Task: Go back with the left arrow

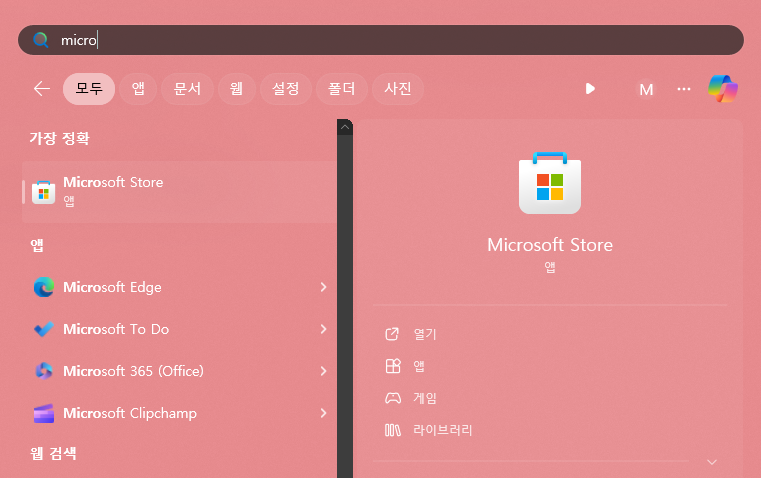Action: (42, 89)
